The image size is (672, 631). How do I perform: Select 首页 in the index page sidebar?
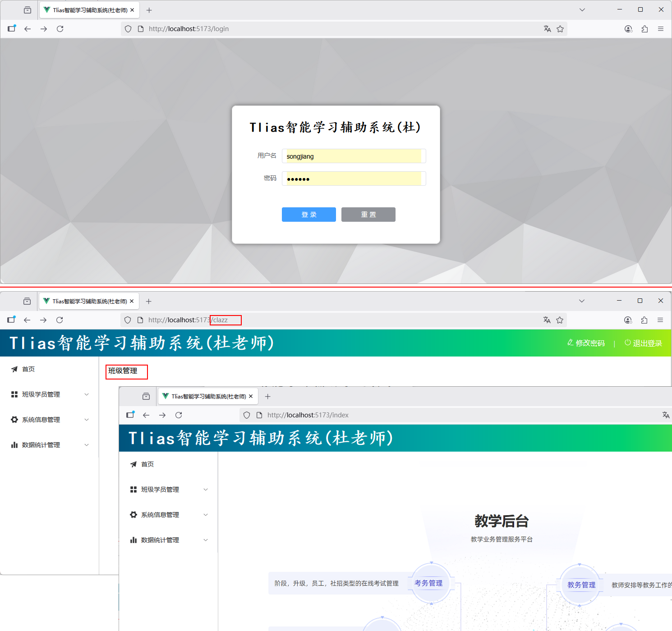coord(147,464)
